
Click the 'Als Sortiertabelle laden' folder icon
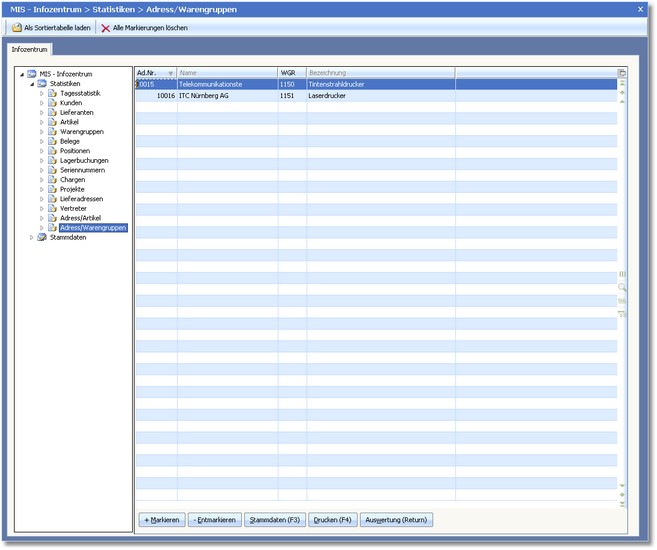pos(16,28)
